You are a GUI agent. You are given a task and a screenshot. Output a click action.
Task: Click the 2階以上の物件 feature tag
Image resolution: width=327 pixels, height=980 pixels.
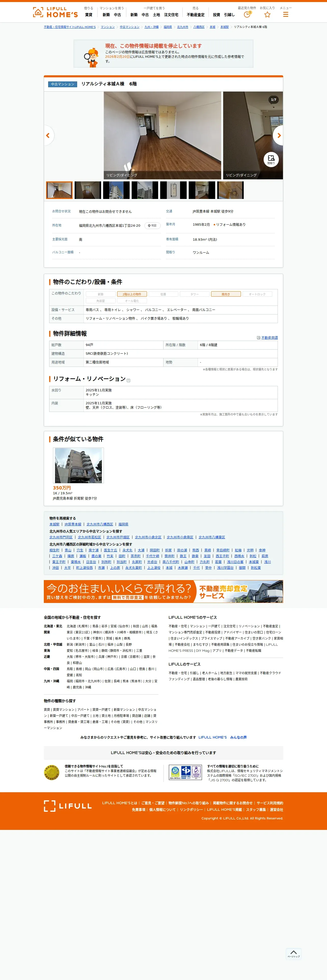132,294
